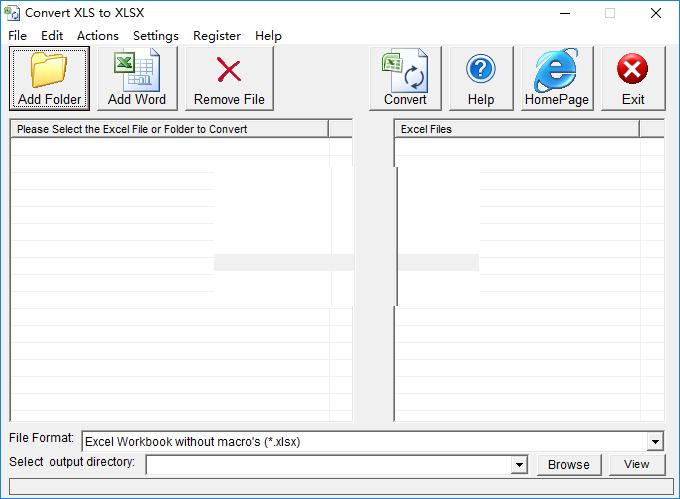The width and height of the screenshot is (680, 499).
Task: Click the red X Remove File icon
Action: (229, 70)
